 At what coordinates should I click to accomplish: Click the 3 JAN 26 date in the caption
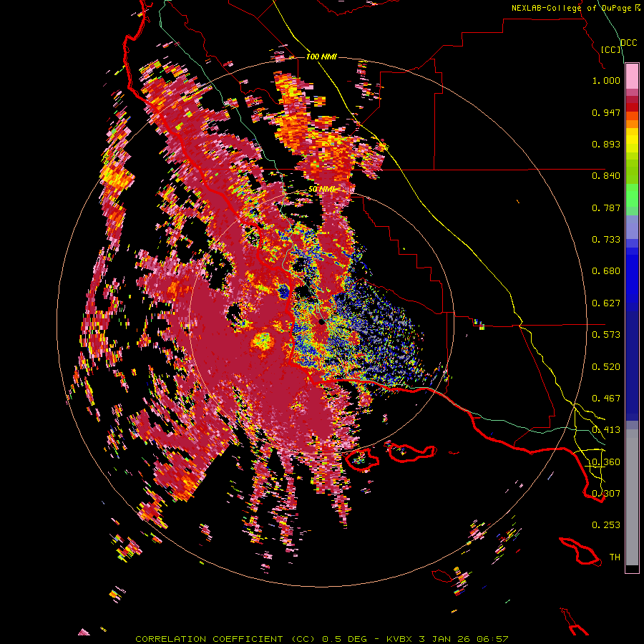click(x=446, y=639)
